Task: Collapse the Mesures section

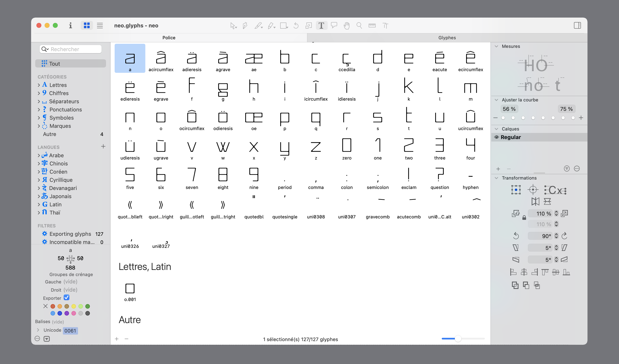Action: (x=496, y=46)
